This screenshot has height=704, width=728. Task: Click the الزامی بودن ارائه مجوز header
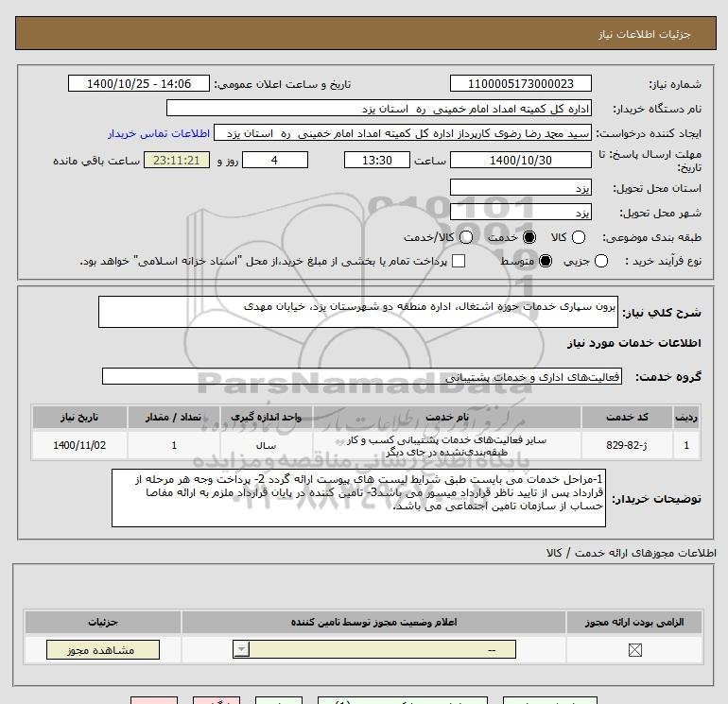pos(634,622)
